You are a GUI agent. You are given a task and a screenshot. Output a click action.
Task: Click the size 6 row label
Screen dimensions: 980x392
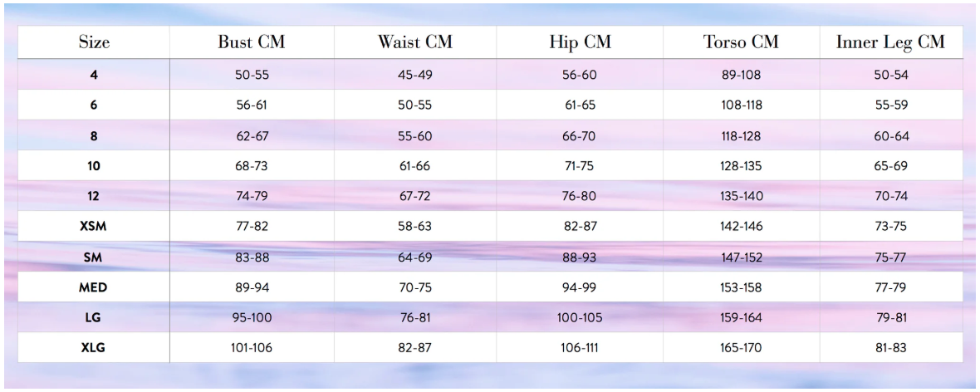[93, 105]
